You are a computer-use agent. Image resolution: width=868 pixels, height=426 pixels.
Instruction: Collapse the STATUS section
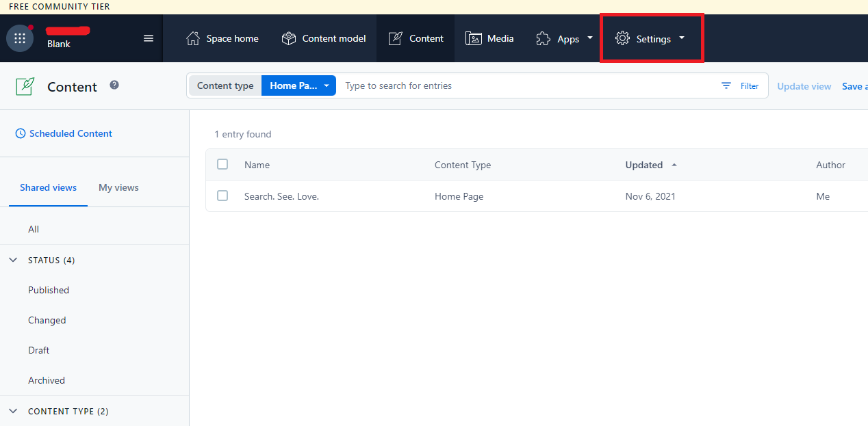click(13, 260)
